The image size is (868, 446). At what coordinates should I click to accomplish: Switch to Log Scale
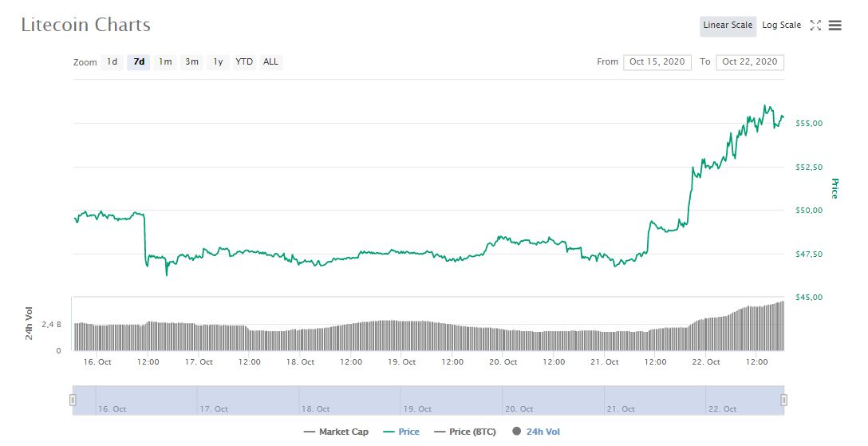pos(781,26)
